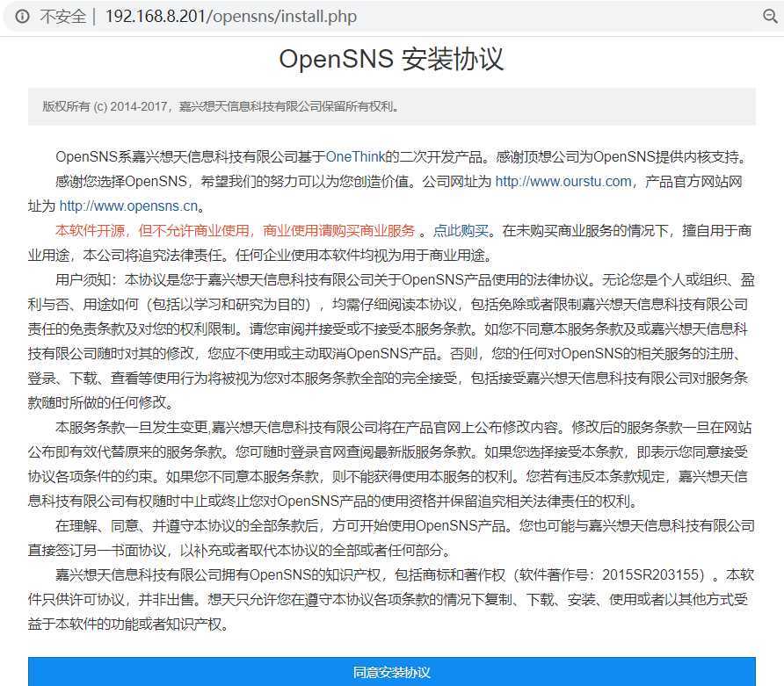Open the http://www.ourstu.com link
Image resolution: width=784 pixels, height=686 pixels.
tap(563, 181)
